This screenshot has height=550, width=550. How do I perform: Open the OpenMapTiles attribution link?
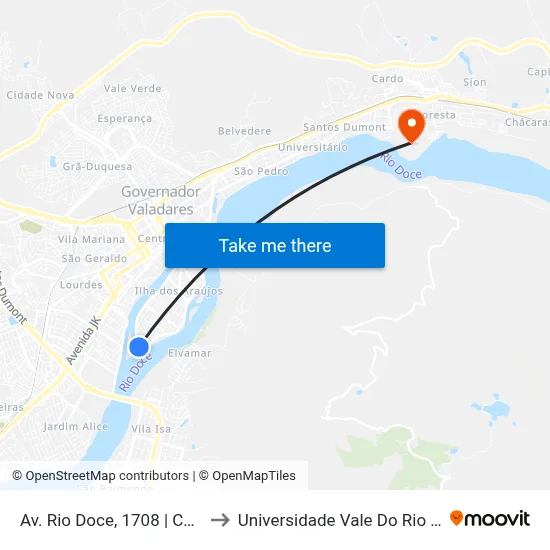(x=247, y=476)
